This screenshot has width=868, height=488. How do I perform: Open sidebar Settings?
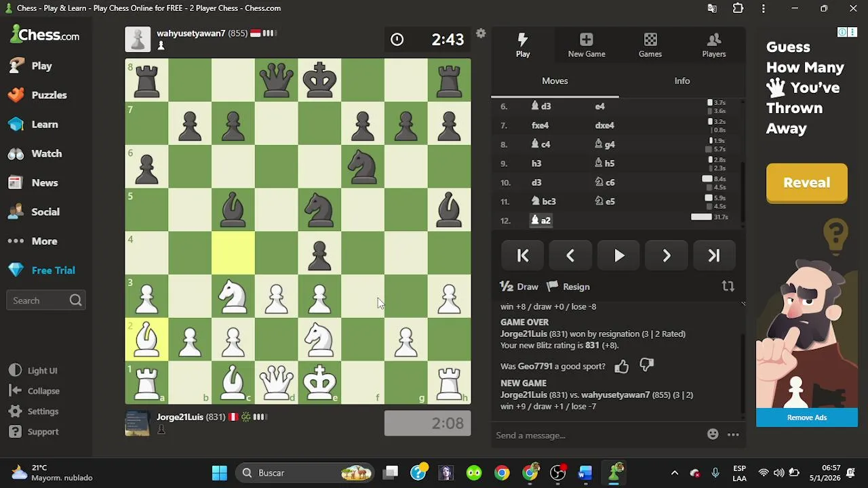[35, 411]
